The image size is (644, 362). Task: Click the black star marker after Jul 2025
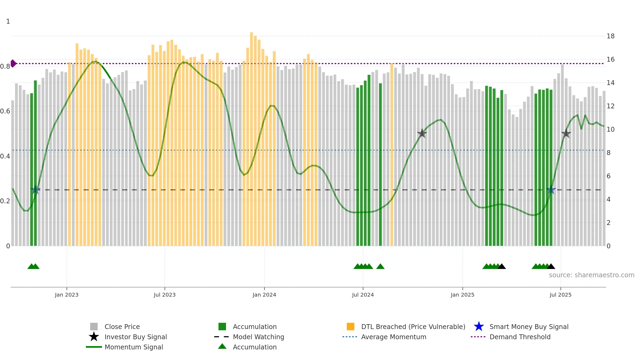566,133
